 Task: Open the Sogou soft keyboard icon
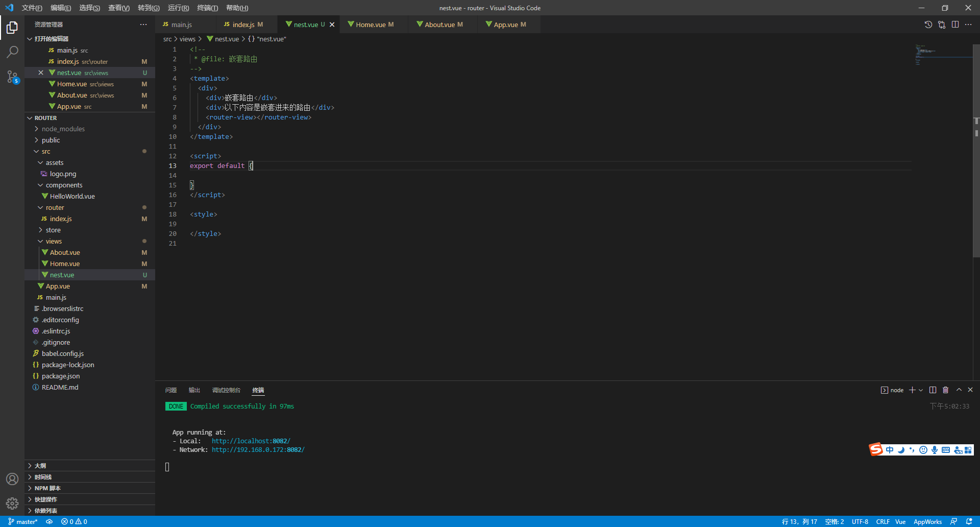[946, 450]
